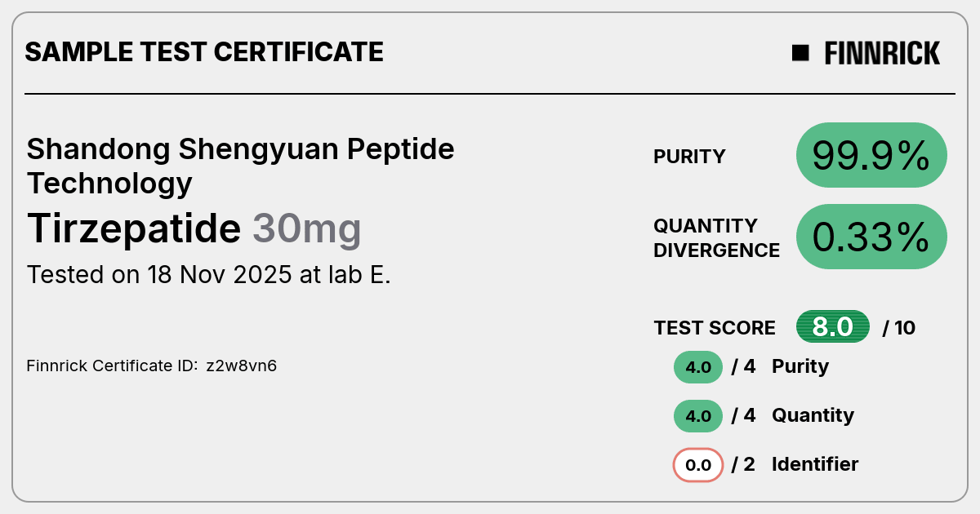Viewport: 980px width, 514px height.
Task: Select the 99.9% purity badge
Action: tap(871, 155)
